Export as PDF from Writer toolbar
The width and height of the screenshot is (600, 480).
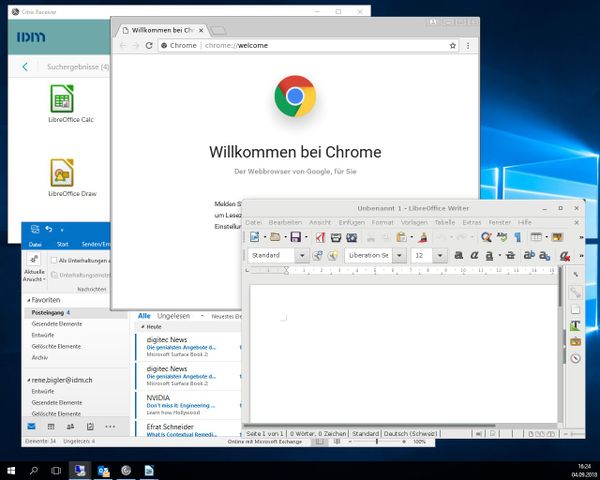[320, 237]
